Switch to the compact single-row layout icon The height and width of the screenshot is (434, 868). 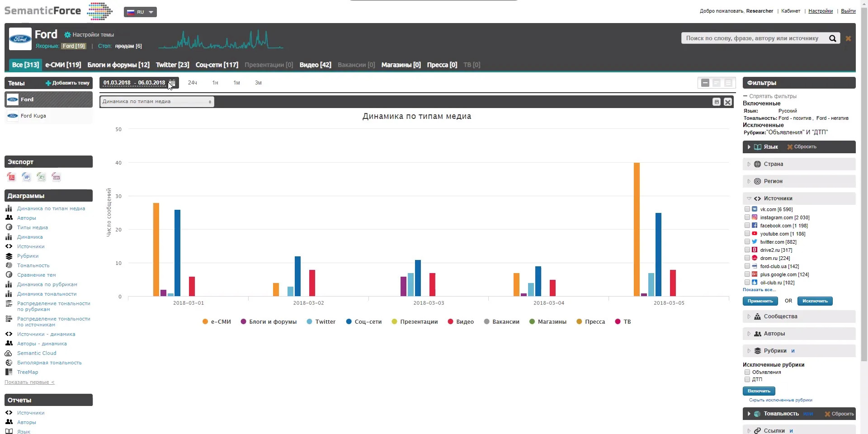pyautogui.click(x=705, y=83)
